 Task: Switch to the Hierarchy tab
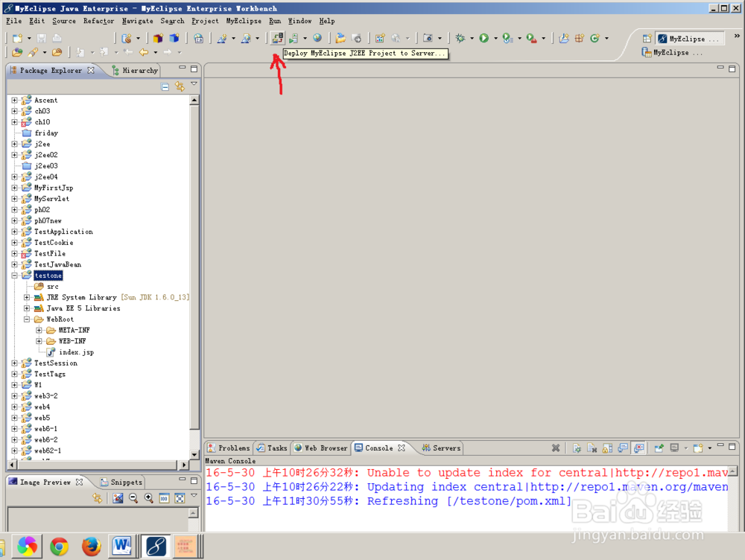coord(135,70)
